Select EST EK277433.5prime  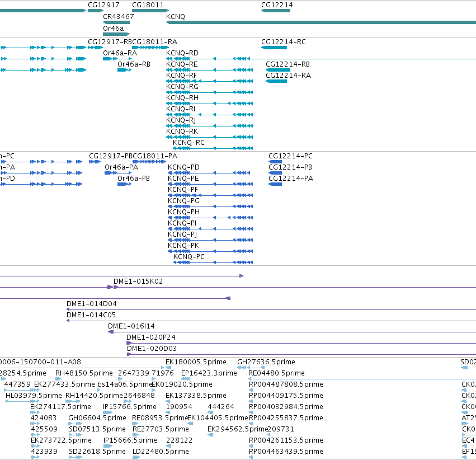coord(64,384)
